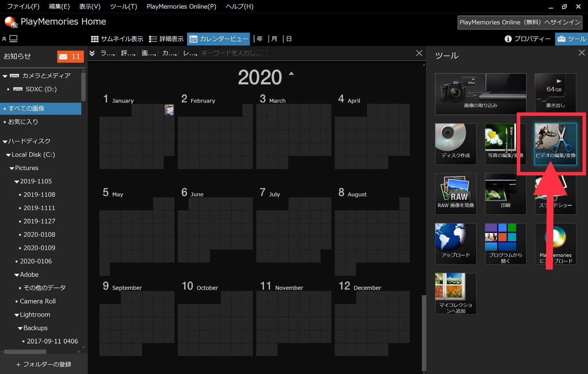588x374 pixels.
Task: Click the keyword search field
Action: [x=234, y=53]
